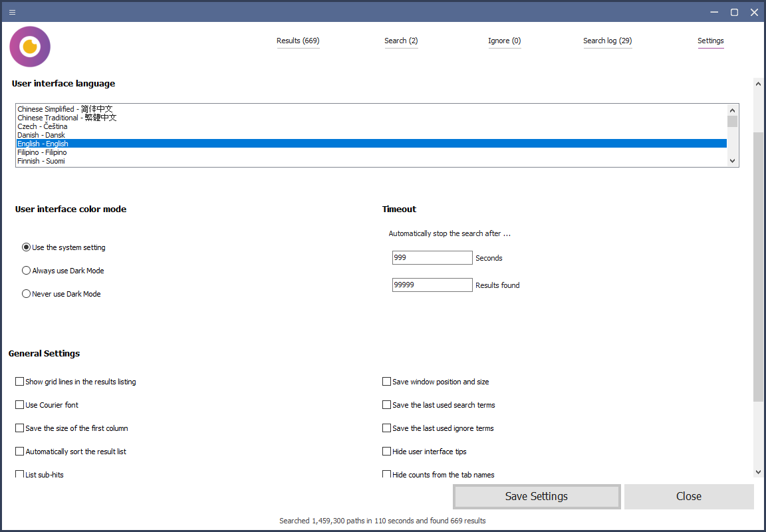Viewport: 766px width, 532px height.
Task: Select Filipino - Filipino language
Action: click(x=371, y=152)
